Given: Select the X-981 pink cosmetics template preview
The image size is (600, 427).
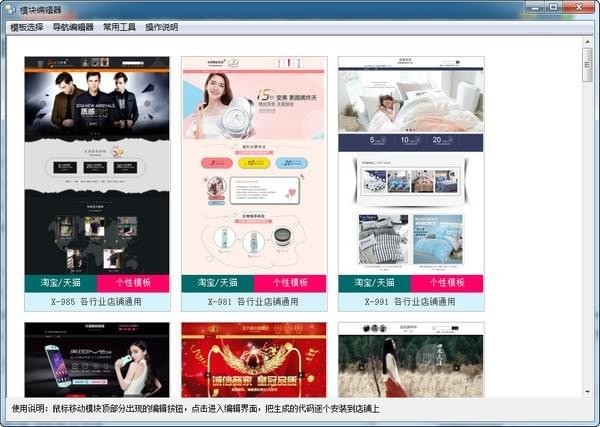Looking at the screenshot, I should coord(254,165).
